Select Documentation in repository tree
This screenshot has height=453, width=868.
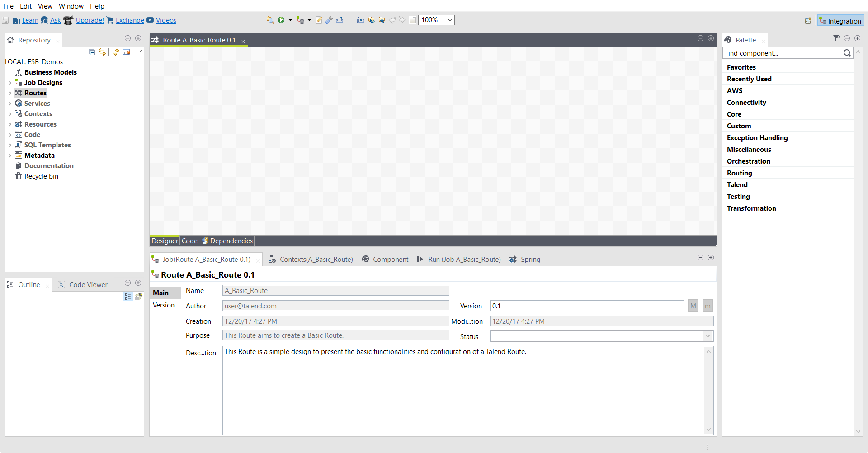49,166
